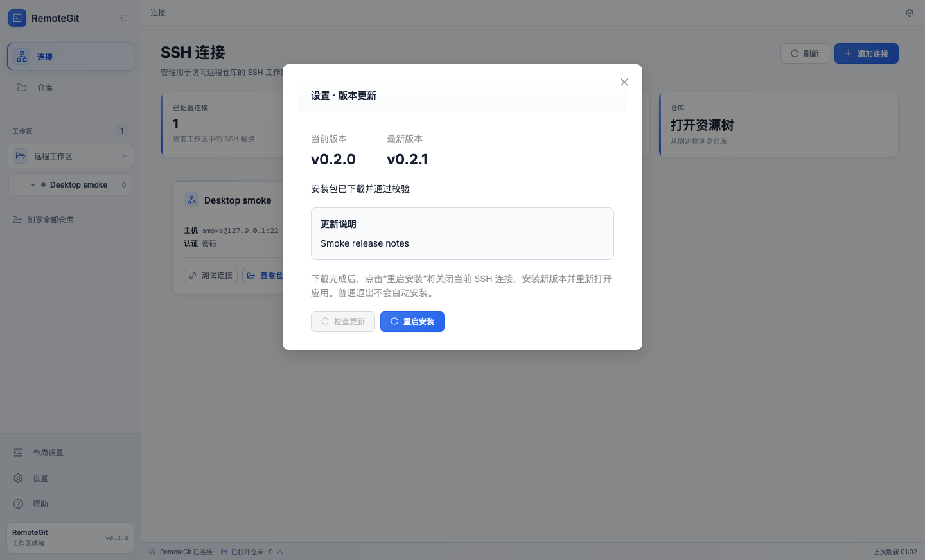Click the reload icon in 重启安装
Screen dimensions: 925x560
pos(394,321)
